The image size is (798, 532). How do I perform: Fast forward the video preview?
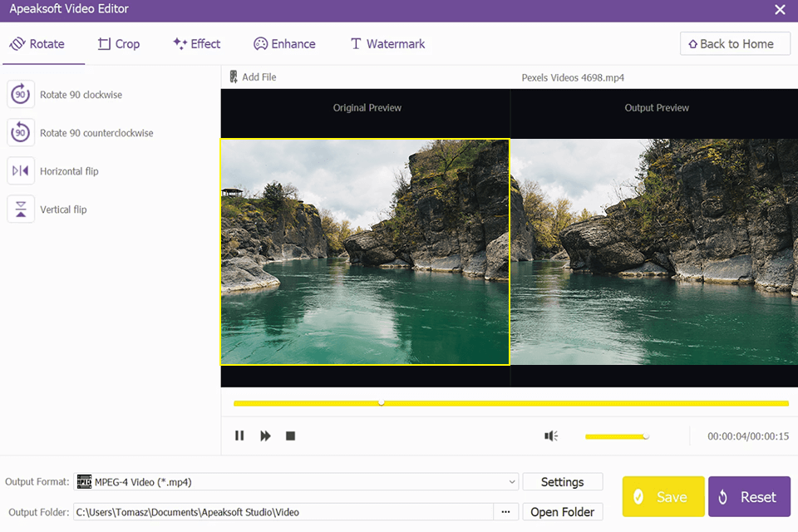[264, 435]
